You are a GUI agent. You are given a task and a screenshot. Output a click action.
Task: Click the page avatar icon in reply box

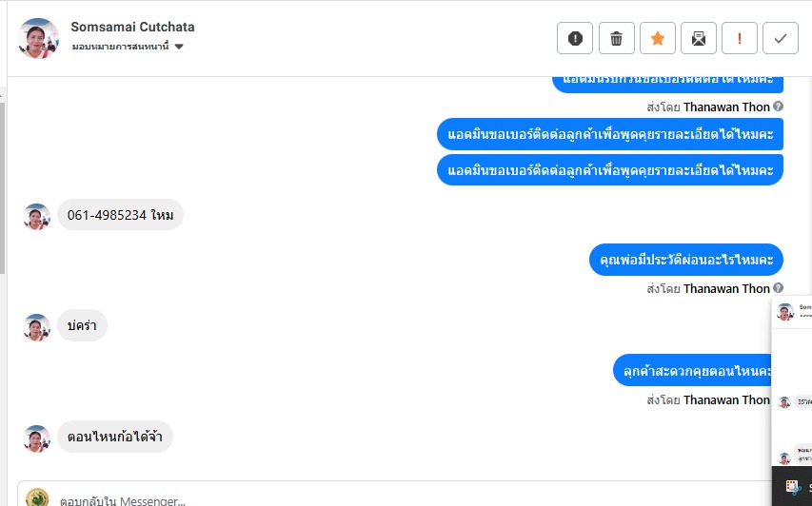[37, 497]
